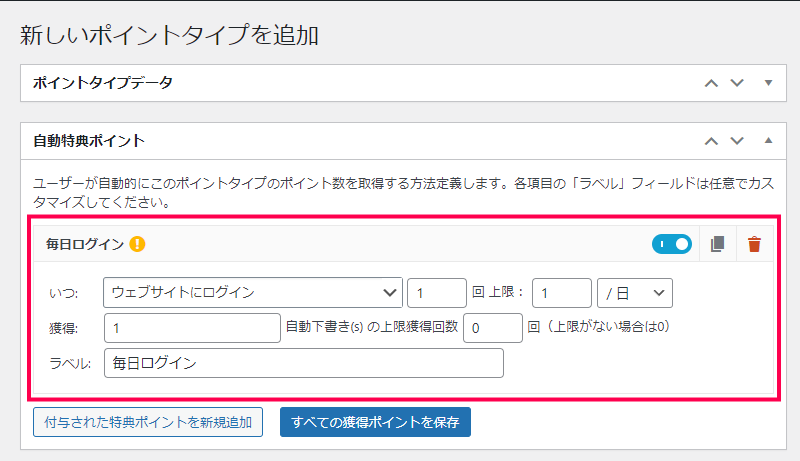This screenshot has width=800, height=461.
Task: Click the orange warning icon beside 毎日ログイン
Action: pyautogui.click(x=137, y=244)
